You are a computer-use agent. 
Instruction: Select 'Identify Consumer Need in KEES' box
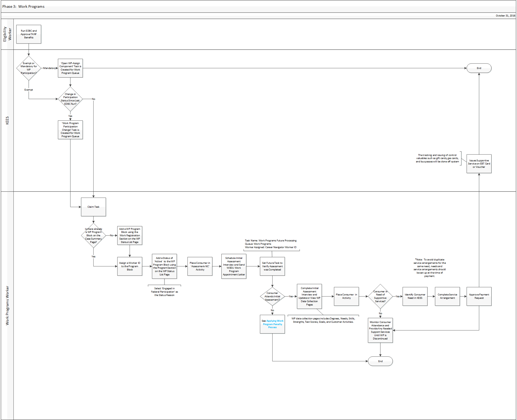point(415,296)
